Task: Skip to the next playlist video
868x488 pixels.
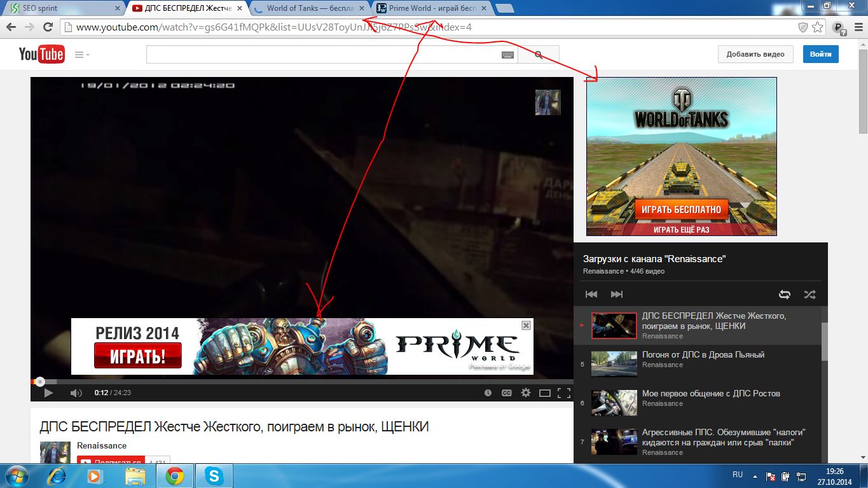Action: [616, 294]
